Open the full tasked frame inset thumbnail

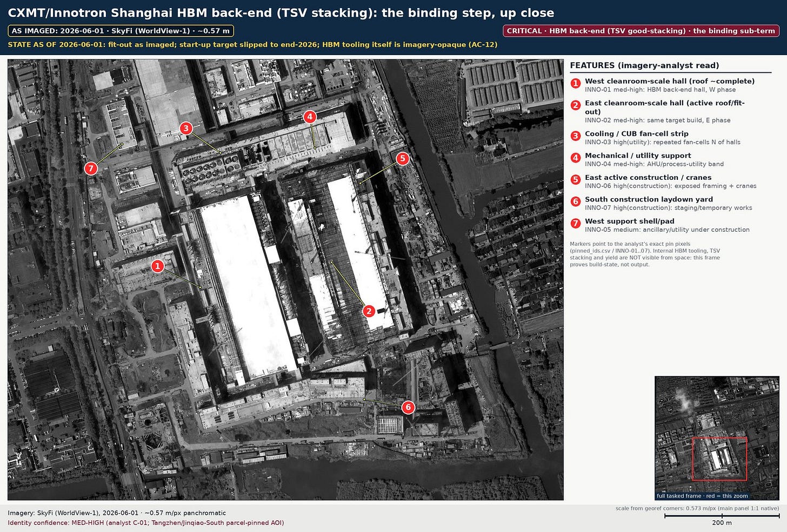point(717,438)
